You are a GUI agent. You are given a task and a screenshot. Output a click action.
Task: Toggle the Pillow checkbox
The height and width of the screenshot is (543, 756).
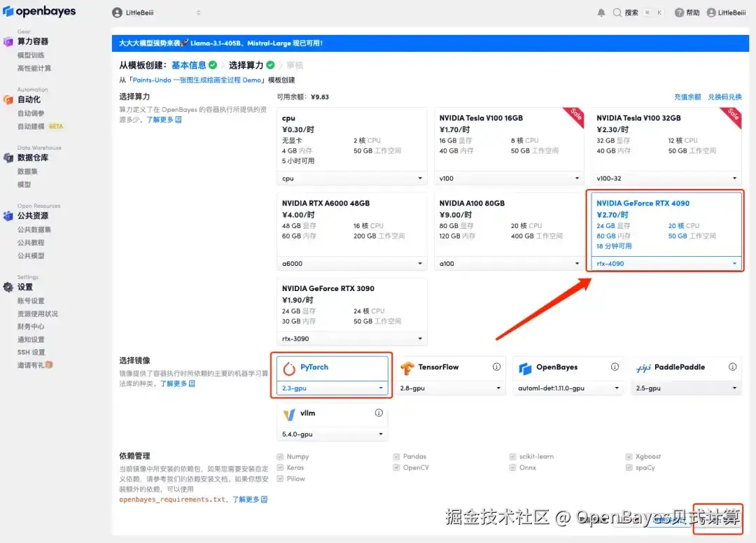(x=280, y=479)
